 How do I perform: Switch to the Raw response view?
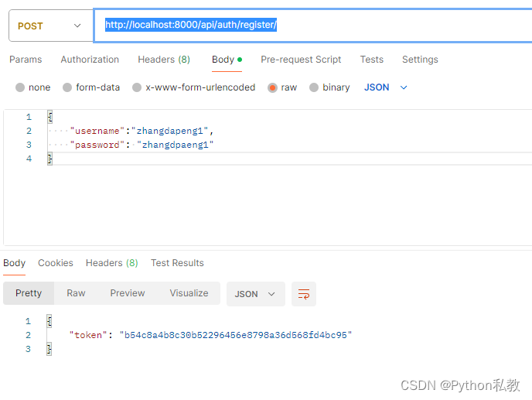pos(76,293)
